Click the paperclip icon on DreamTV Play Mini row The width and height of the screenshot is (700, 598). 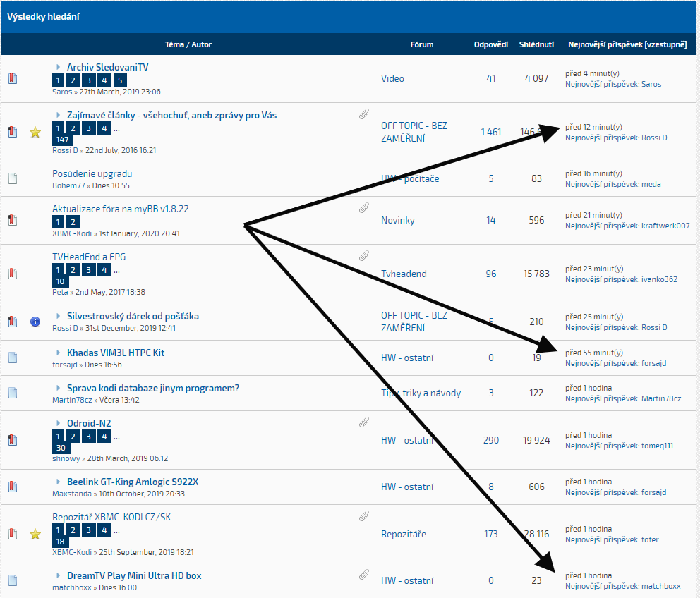coord(364,575)
